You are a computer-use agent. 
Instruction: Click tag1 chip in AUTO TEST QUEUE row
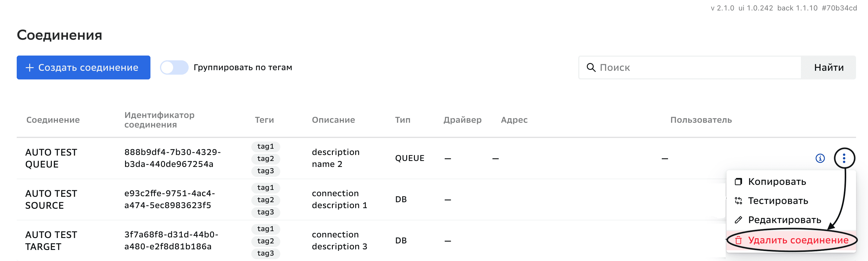point(266,146)
